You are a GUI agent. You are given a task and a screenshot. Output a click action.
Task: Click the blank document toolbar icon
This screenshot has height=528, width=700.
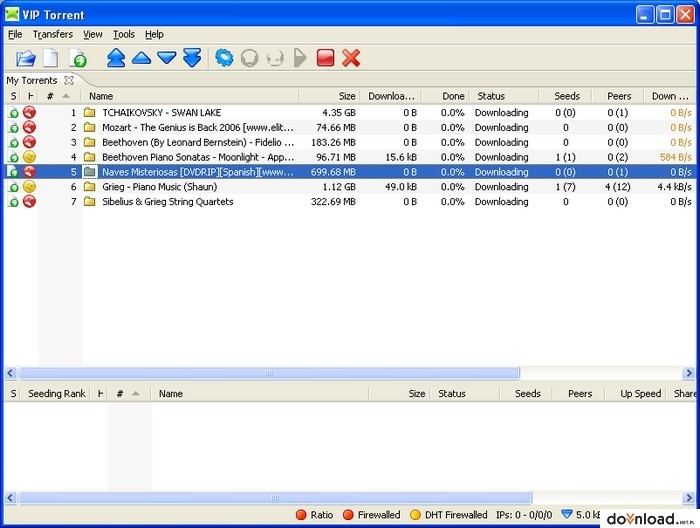tap(50, 58)
